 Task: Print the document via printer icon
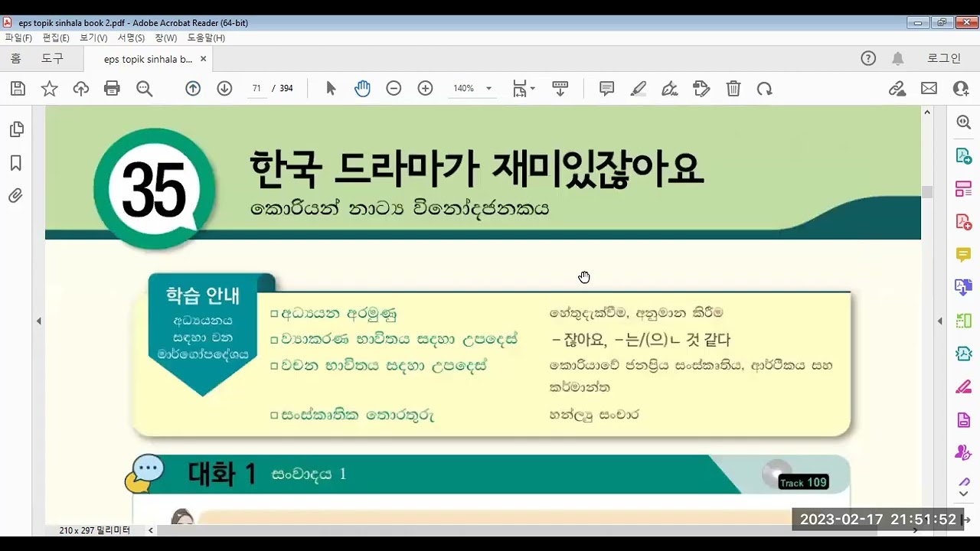tap(112, 89)
